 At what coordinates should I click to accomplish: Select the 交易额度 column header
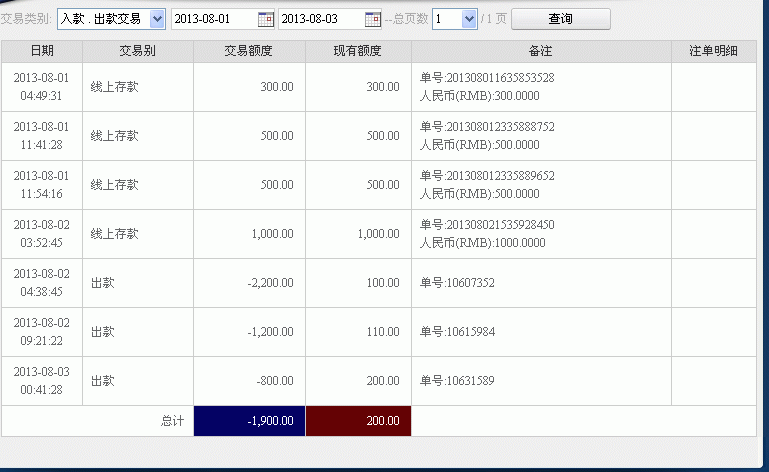click(249, 51)
